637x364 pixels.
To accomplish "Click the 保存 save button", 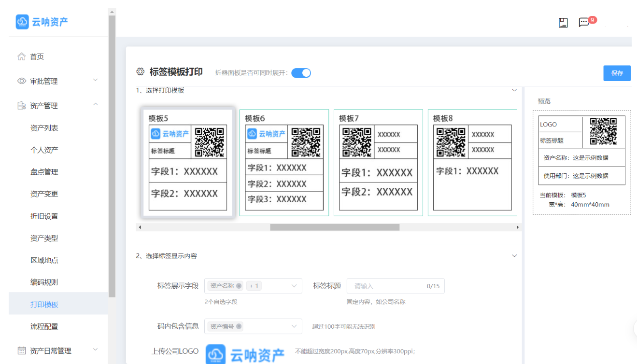I will (x=617, y=73).
